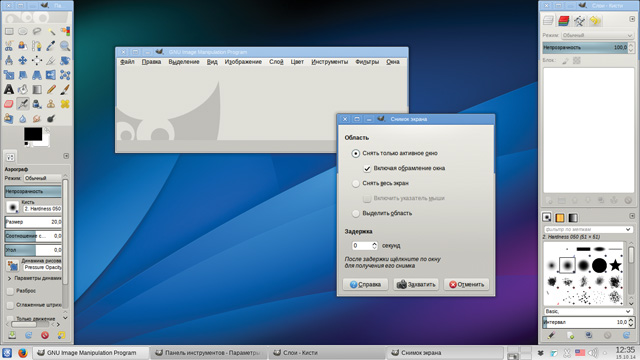Select the Scissors Select tool
The image size is (640, 360).
pyautogui.click(x=9, y=46)
